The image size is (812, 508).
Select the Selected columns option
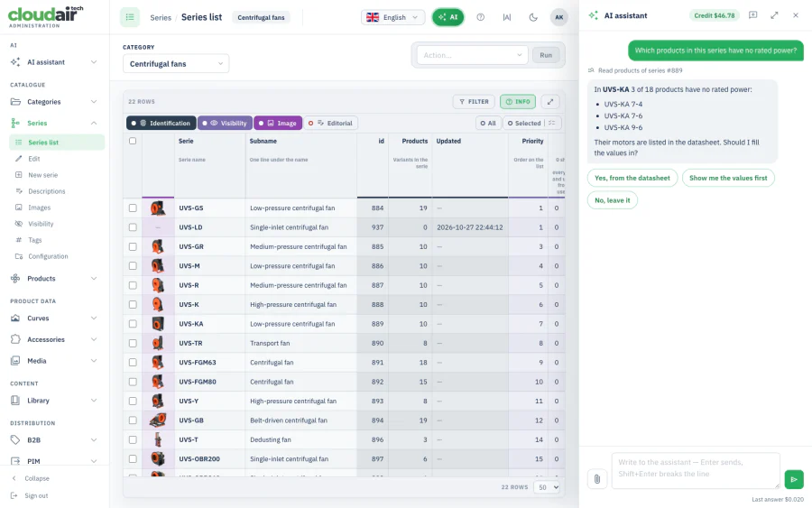click(524, 124)
